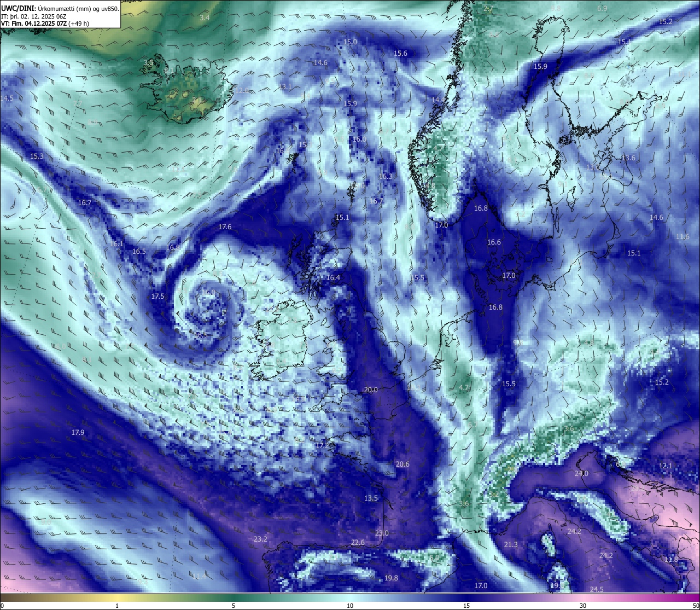Viewport: 700px width, 610px height.
Task: Click the 16.3 value over the North Sea
Action: (386, 177)
